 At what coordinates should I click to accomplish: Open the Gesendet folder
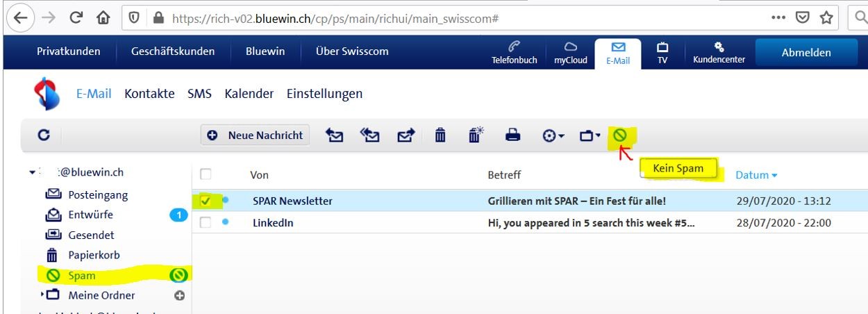click(x=91, y=235)
